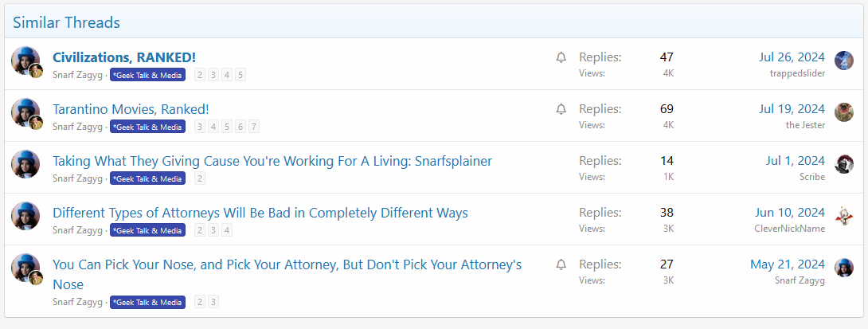Open the Civilizations, RANKED! thread
868x329 pixels.
click(123, 57)
